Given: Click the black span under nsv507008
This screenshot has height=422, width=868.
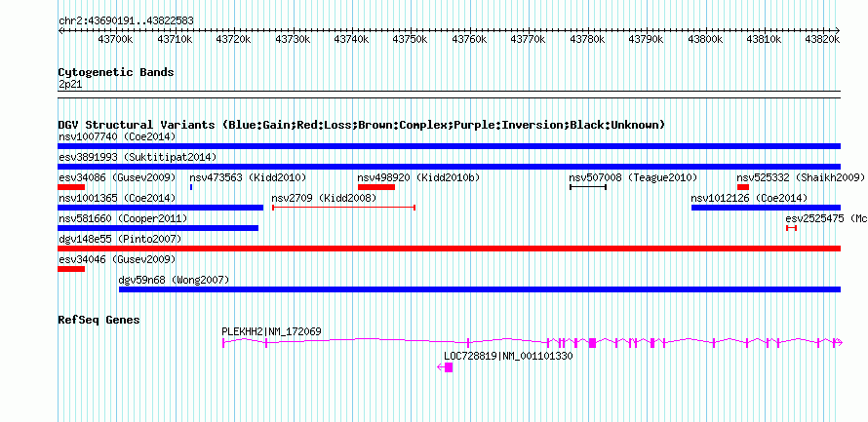Looking at the screenshot, I should click(x=588, y=187).
